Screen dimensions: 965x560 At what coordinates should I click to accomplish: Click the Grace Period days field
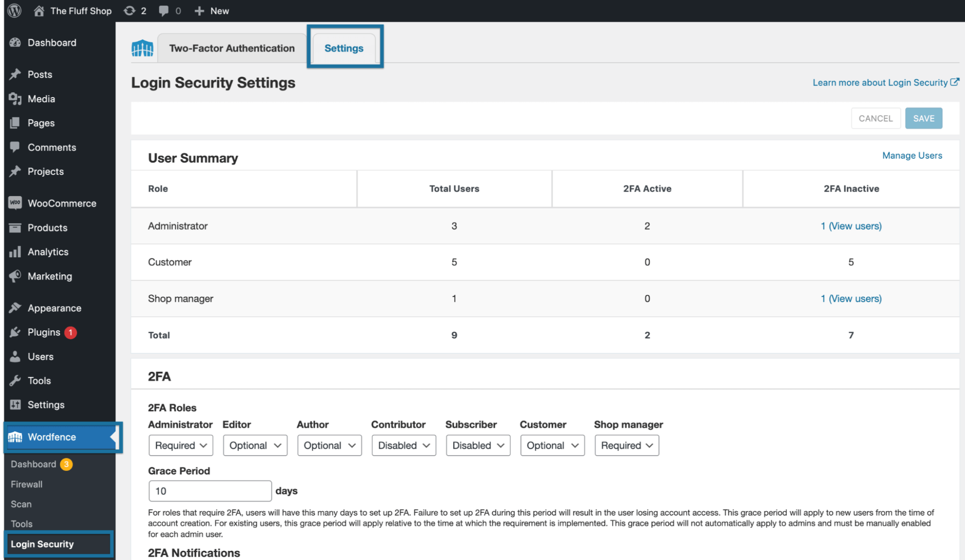pos(210,491)
